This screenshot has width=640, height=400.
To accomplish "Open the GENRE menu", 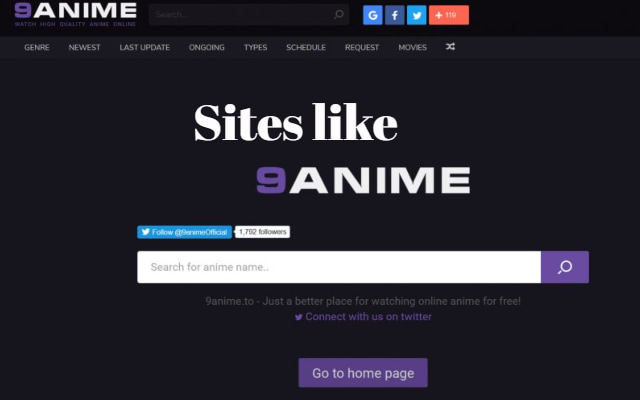I will [x=37, y=47].
